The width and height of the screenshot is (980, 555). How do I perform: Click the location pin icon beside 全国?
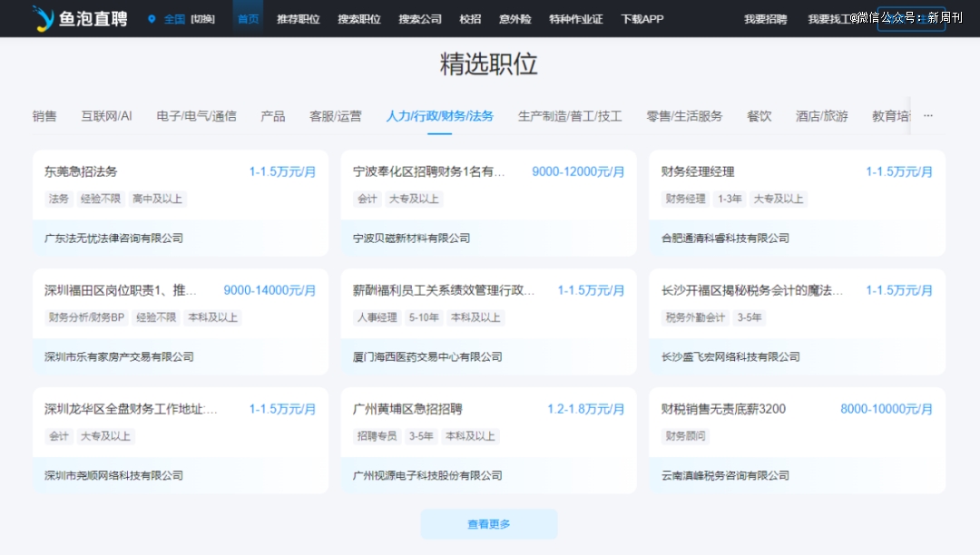(152, 19)
